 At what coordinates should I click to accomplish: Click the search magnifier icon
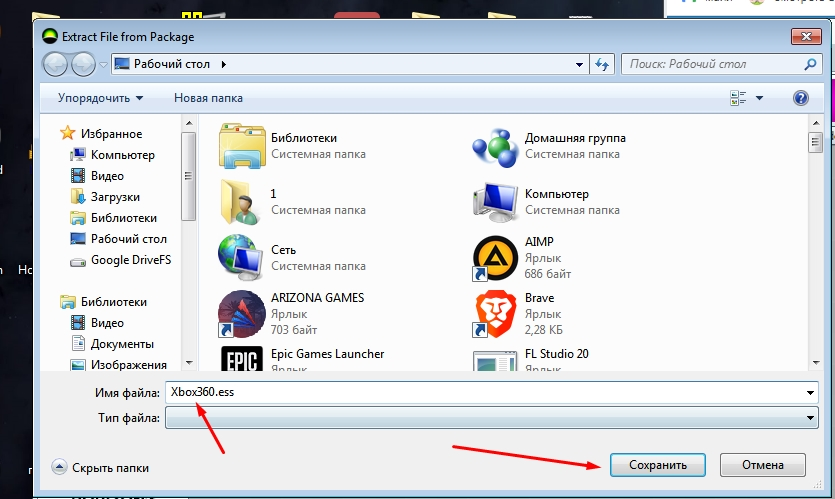point(810,64)
